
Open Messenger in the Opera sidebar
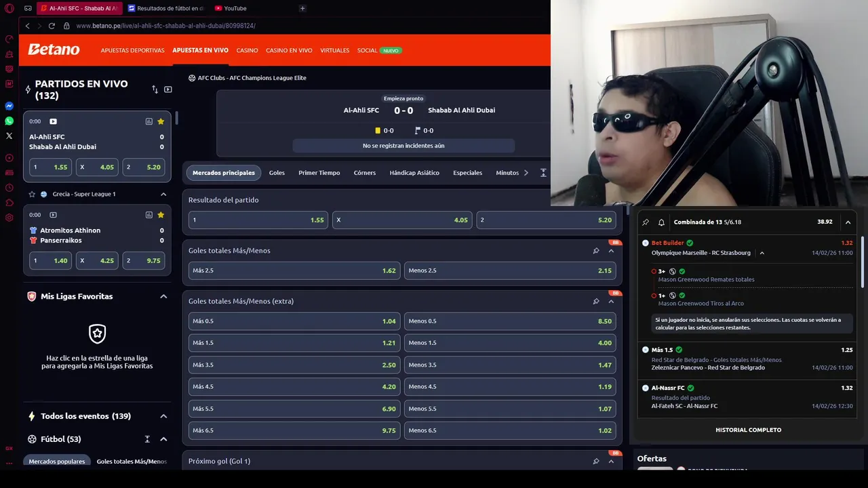tap(9, 106)
